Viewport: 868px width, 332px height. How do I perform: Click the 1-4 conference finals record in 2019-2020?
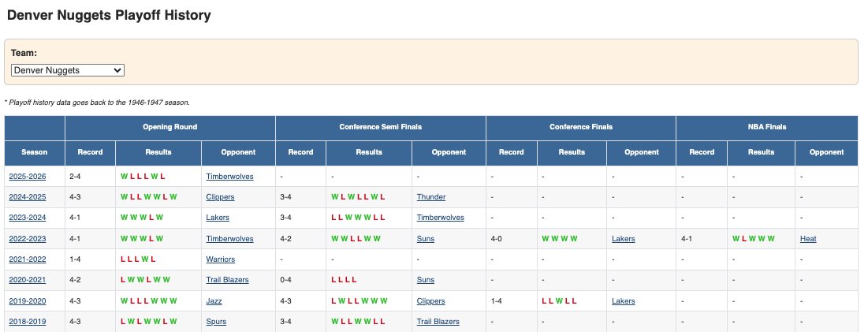tap(497, 301)
